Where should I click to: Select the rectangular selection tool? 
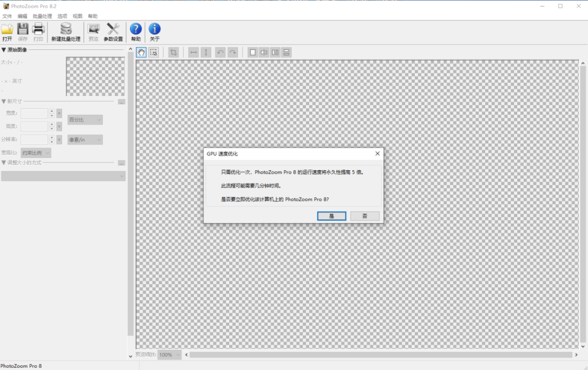coord(154,52)
